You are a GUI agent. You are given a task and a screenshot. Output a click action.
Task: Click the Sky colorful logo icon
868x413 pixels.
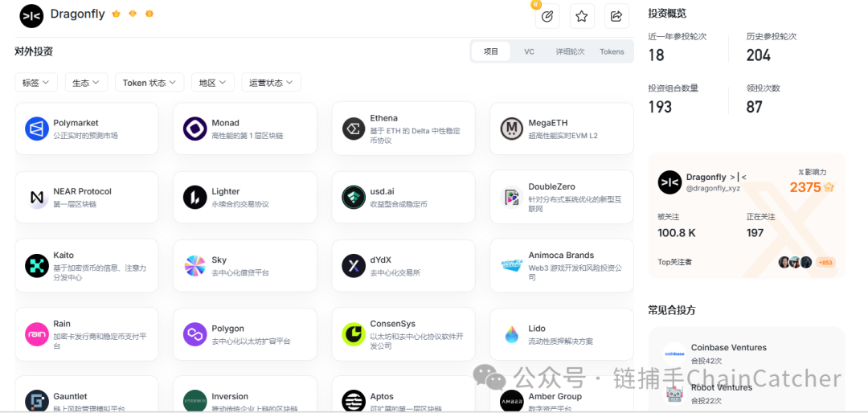pyautogui.click(x=194, y=266)
